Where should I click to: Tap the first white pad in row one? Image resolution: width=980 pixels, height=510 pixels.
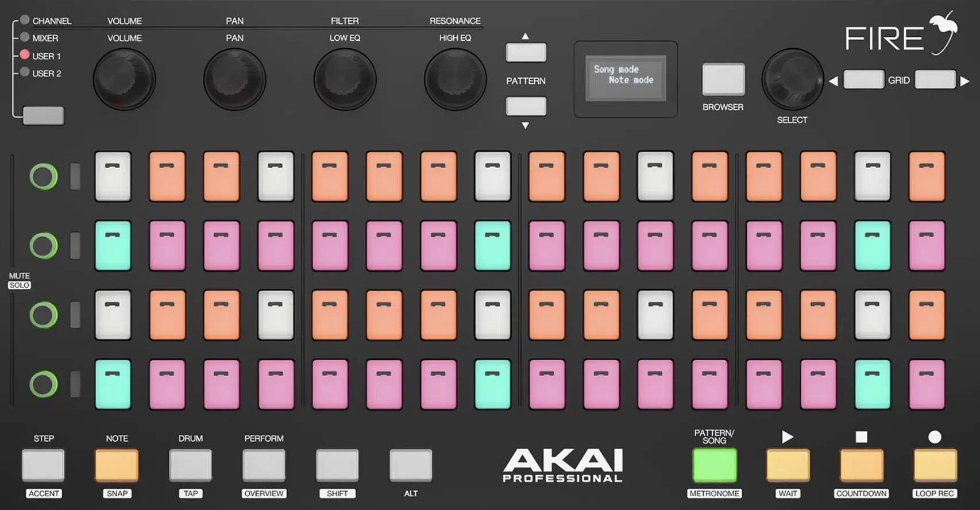coord(113,176)
